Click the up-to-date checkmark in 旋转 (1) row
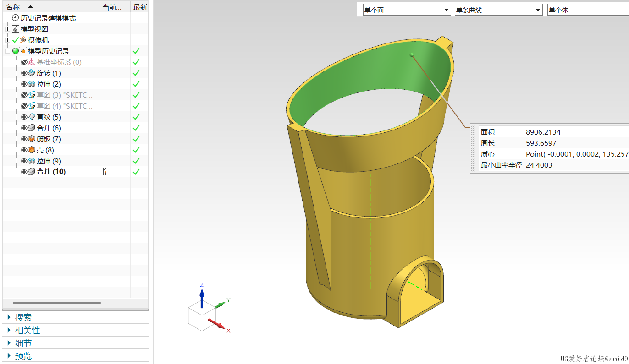 click(136, 73)
